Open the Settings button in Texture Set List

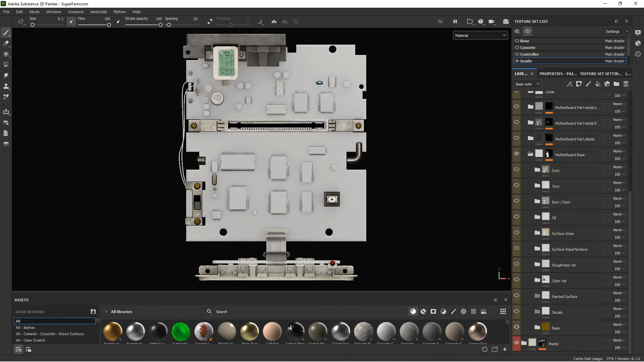click(x=617, y=31)
